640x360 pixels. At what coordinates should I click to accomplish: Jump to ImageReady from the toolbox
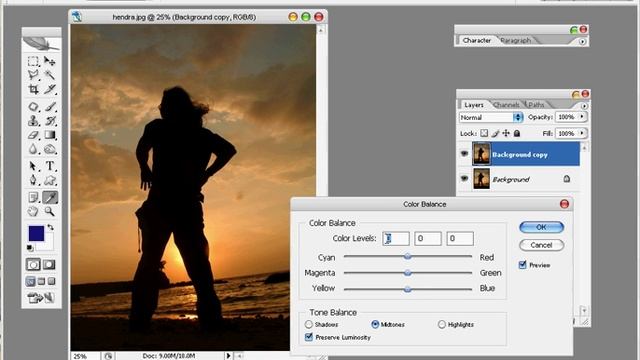[41, 298]
